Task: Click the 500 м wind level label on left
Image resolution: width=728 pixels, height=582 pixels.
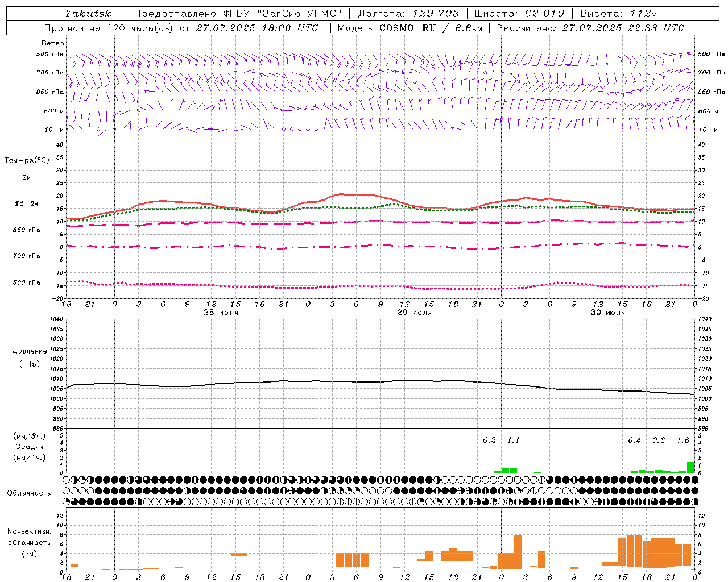Action: click(x=54, y=111)
